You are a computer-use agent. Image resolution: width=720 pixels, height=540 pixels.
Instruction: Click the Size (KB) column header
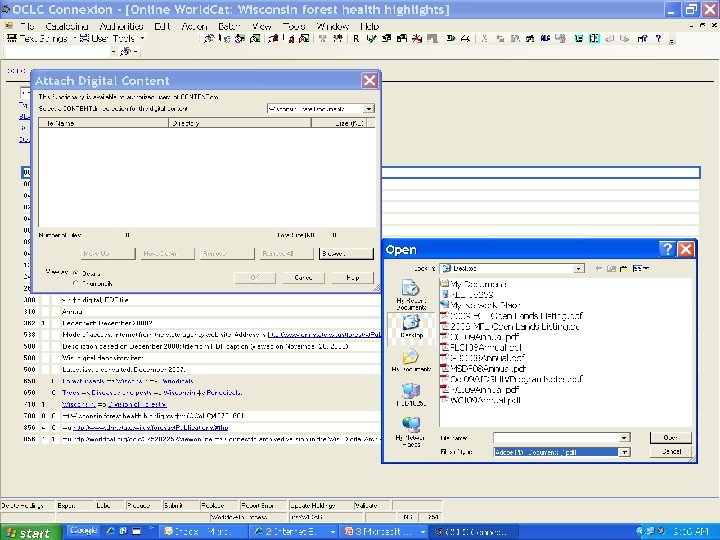click(339, 123)
